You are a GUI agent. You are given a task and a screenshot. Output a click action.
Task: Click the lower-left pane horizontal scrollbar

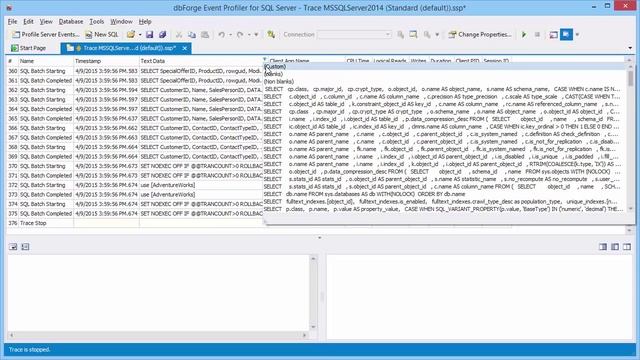[x=158, y=335]
